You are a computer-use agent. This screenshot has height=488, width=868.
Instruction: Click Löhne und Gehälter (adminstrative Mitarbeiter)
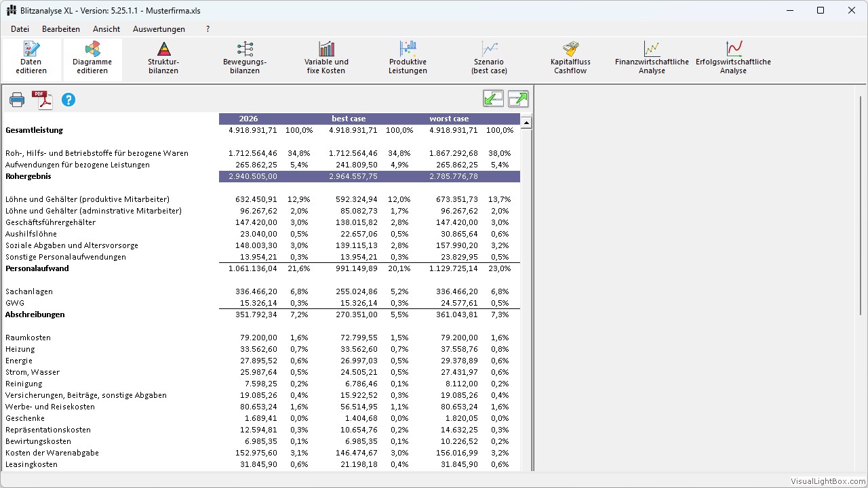click(x=94, y=211)
